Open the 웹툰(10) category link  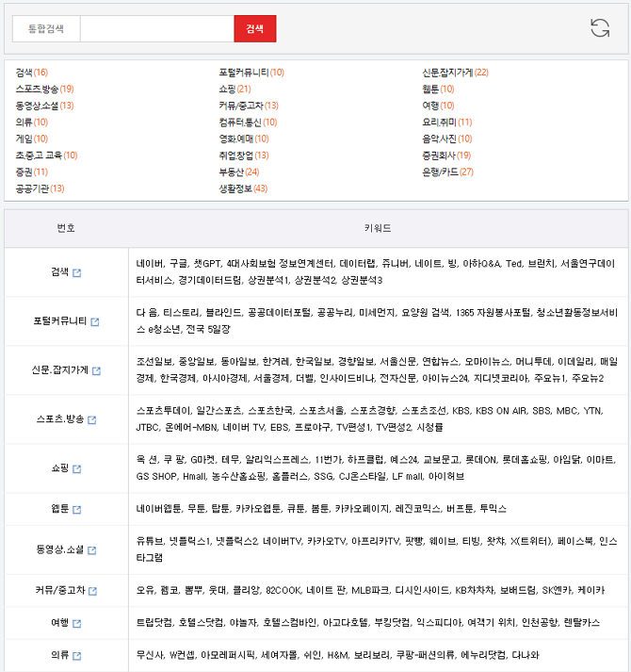tap(438, 90)
